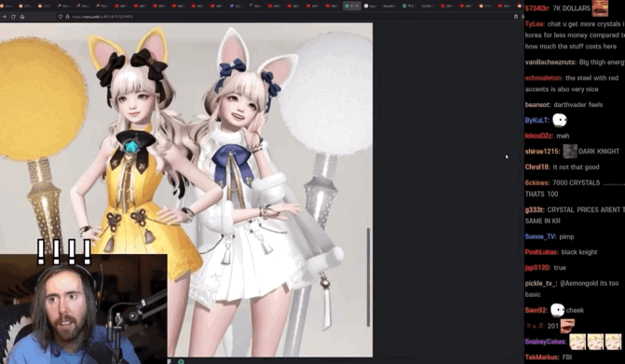The height and width of the screenshot is (364, 625).
Task: Open chat username SnakeyCakes
Action: (x=545, y=342)
